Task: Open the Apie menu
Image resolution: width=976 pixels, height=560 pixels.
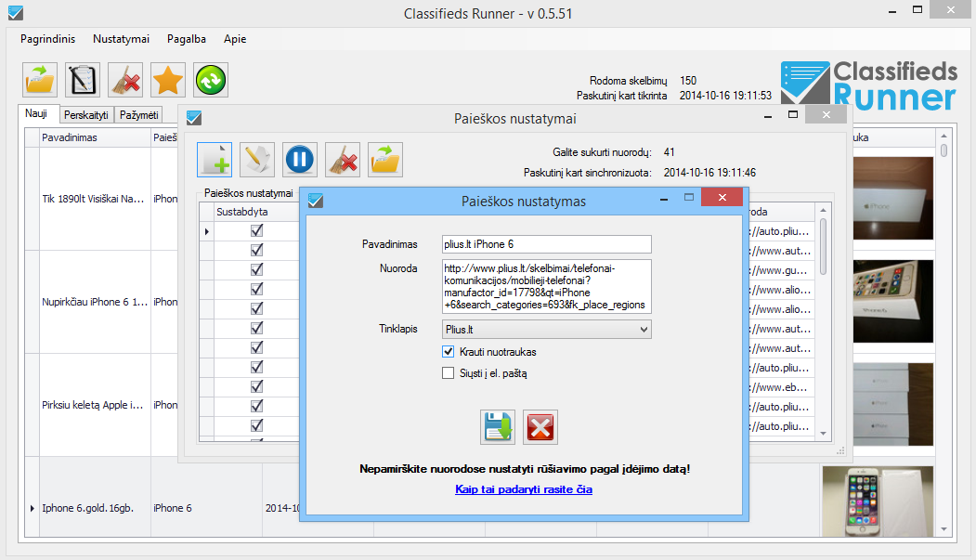Action: click(235, 39)
